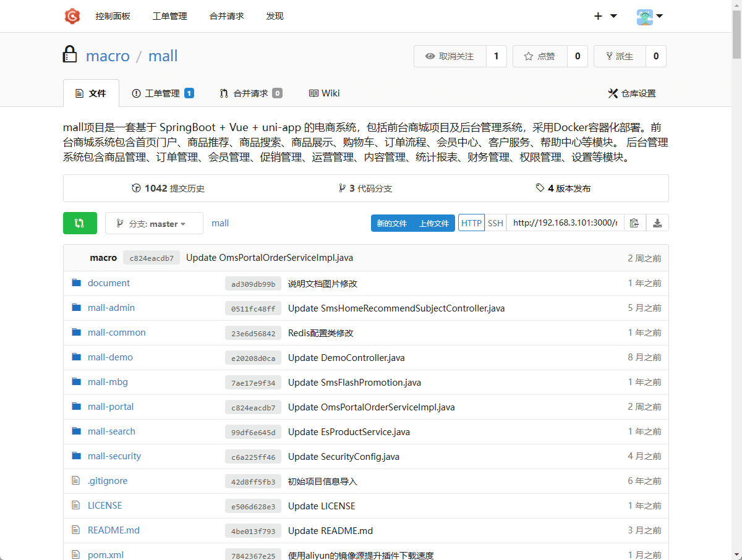Image resolution: width=742 pixels, height=560 pixels.
Task: Open the README.md file link
Action: [x=113, y=530]
